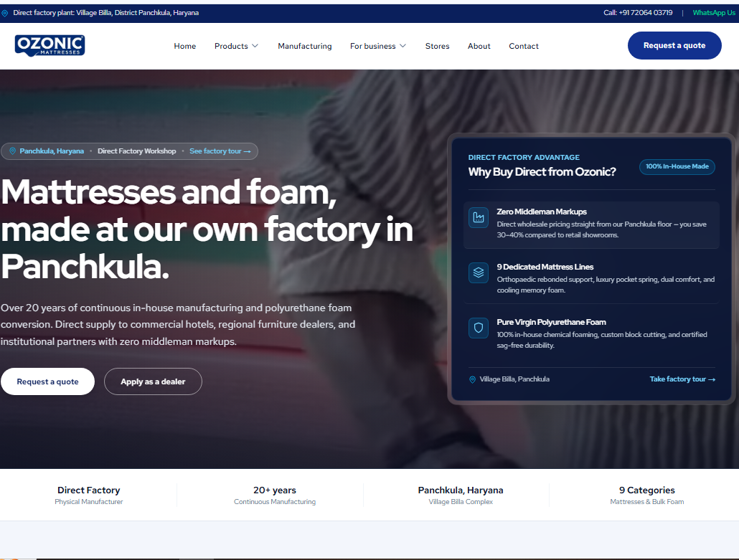The image size is (739, 560).
Task: Click Apply as a dealer button
Action: (153, 381)
